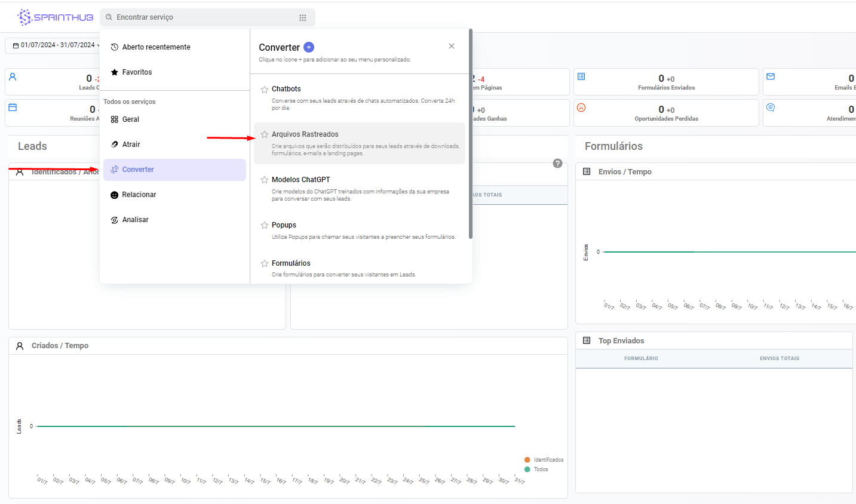Star the Arquivos Rastreados service
Screen dimensions: 856x504
(264, 135)
